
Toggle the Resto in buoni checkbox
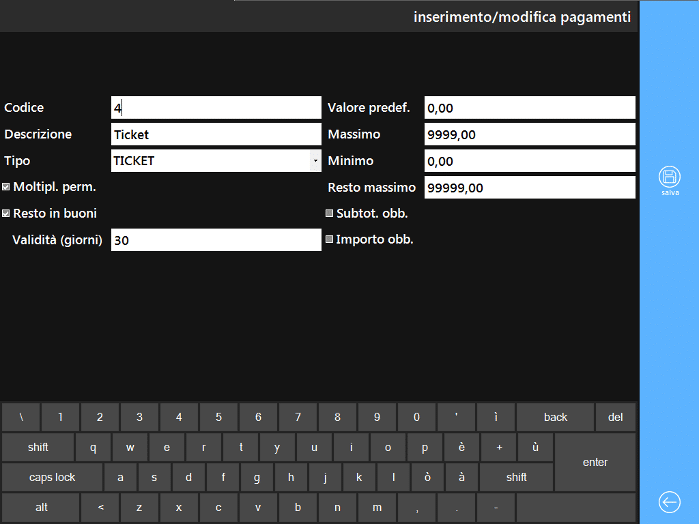point(6,213)
